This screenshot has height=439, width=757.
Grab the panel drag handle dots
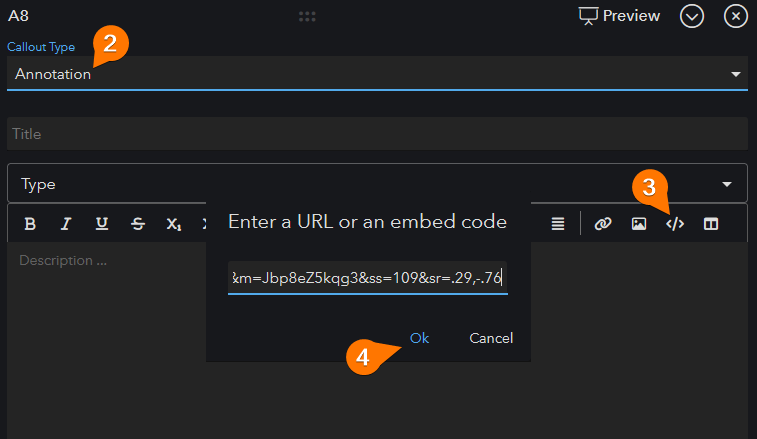(x=307, y=16)
